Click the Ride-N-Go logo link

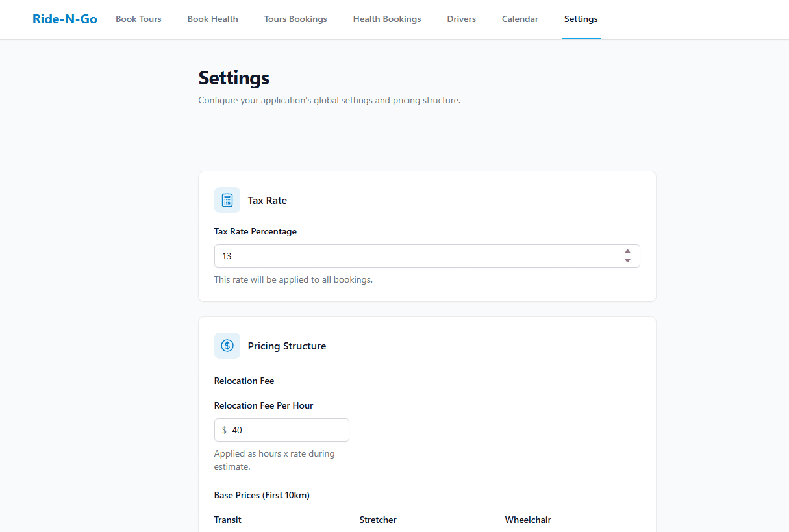(x=65, y=19)
